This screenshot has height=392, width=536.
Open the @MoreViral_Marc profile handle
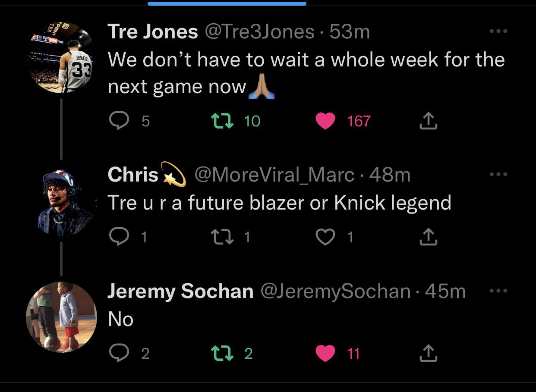click(x=274, y=175)
